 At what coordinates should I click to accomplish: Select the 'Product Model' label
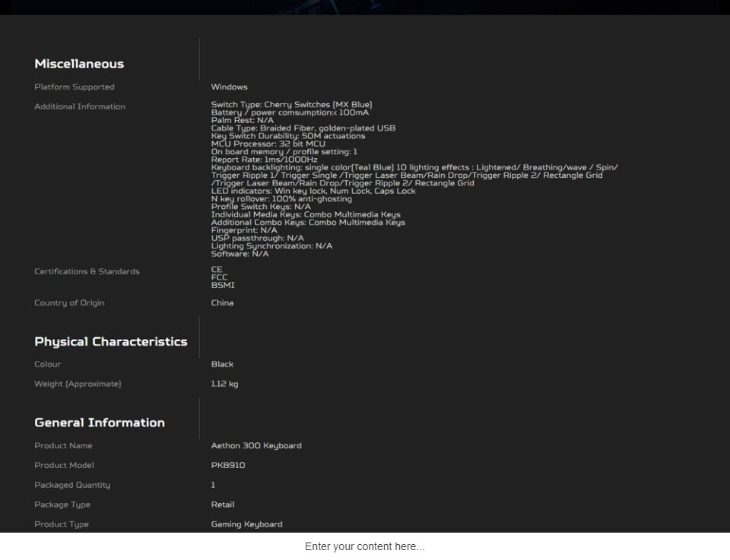pyautogui.click(x=64, y=465)
